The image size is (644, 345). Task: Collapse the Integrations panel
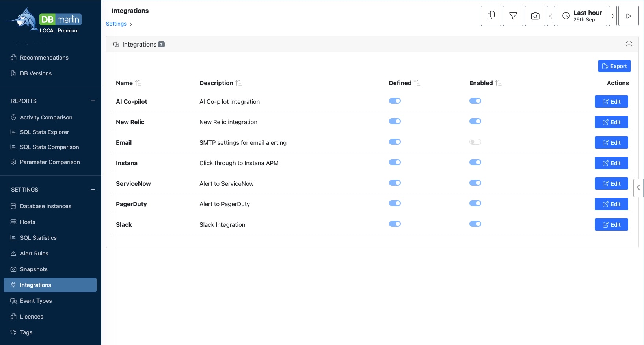point(629,44)
